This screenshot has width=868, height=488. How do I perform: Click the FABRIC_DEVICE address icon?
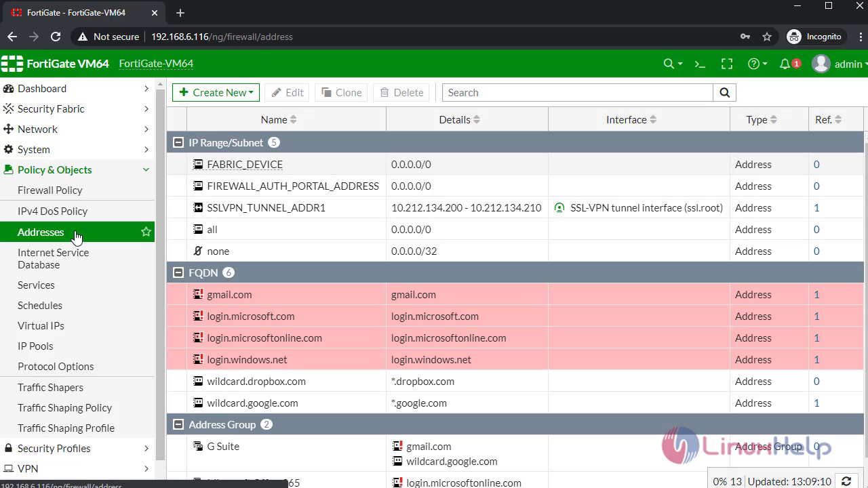(198, 164)
